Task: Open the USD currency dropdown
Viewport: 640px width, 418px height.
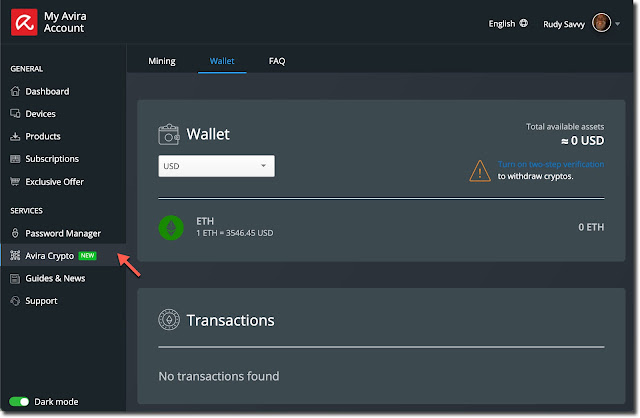Action: (x=216, y=166)
